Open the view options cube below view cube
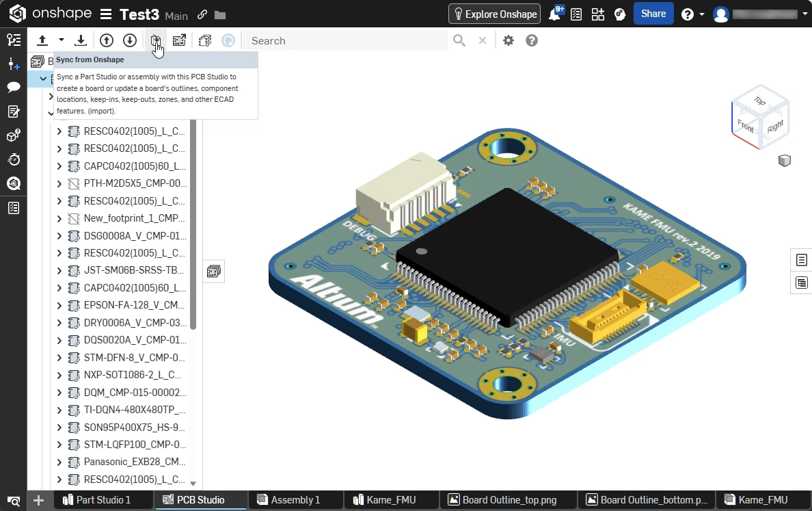 pyautogui.click(x=785, y=161)
